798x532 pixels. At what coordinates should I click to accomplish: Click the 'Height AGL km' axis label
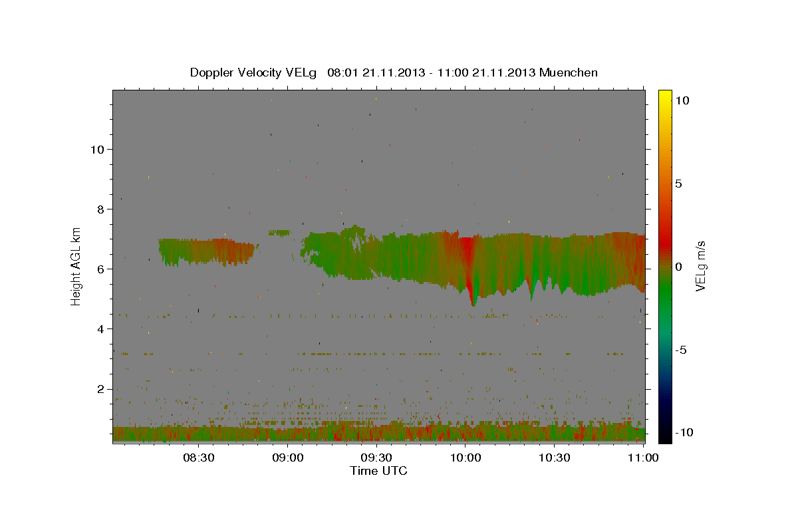[76, 266]
